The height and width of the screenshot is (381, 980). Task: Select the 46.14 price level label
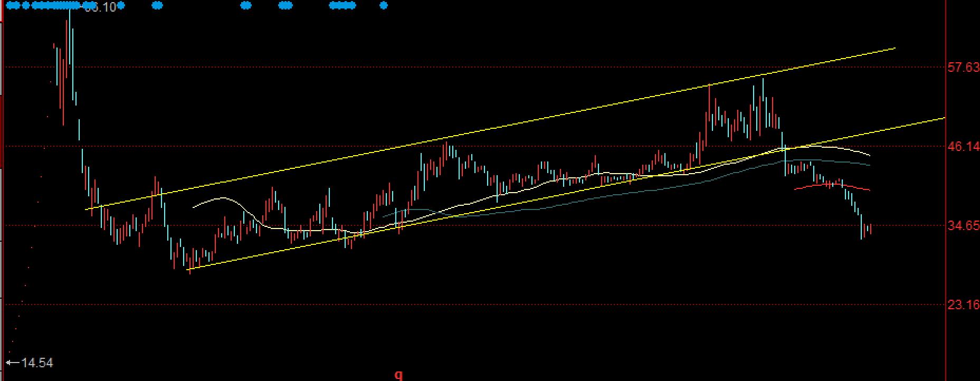[964, 147]
